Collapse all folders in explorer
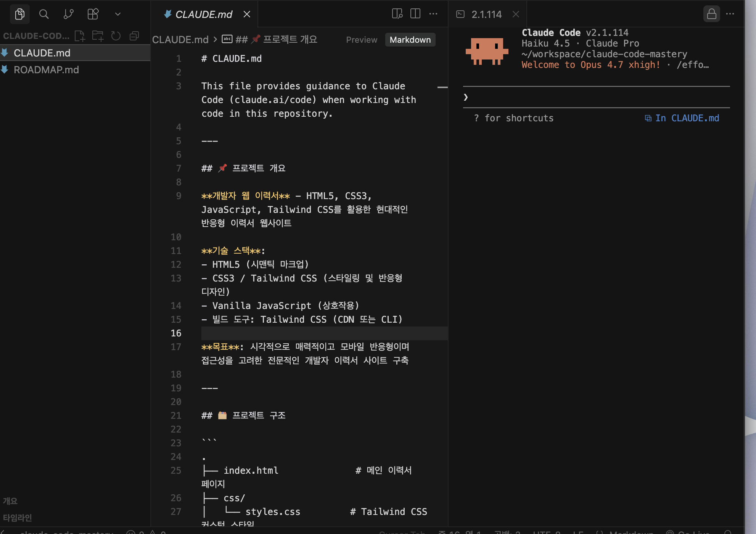This screenshot has width=756, height=534. 134,36
